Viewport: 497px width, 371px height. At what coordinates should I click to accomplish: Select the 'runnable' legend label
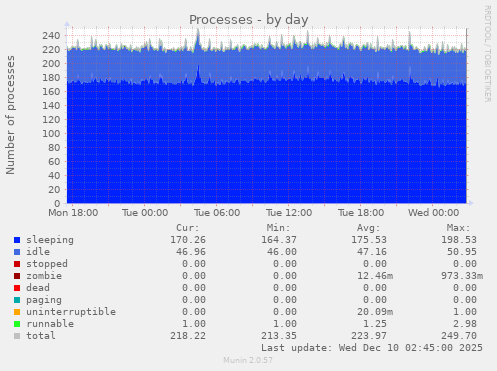(50, 324)
